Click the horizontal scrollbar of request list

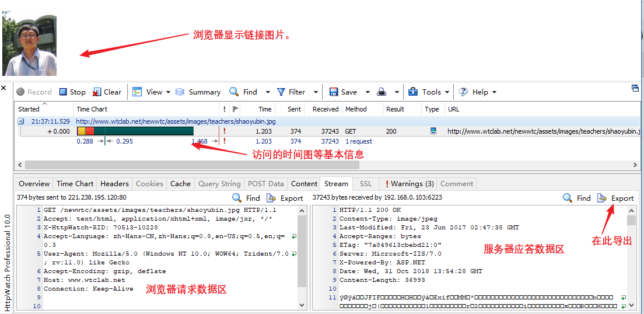(x=192, y=165)
